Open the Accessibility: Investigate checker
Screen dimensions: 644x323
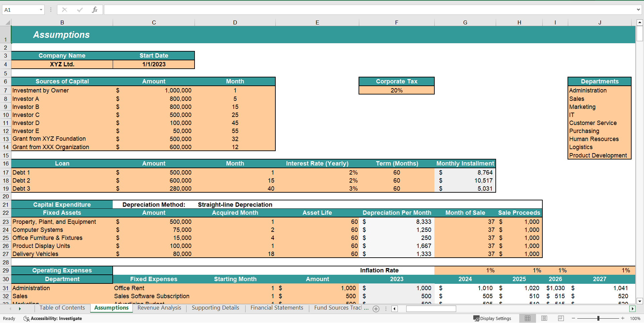click(52, 318)
